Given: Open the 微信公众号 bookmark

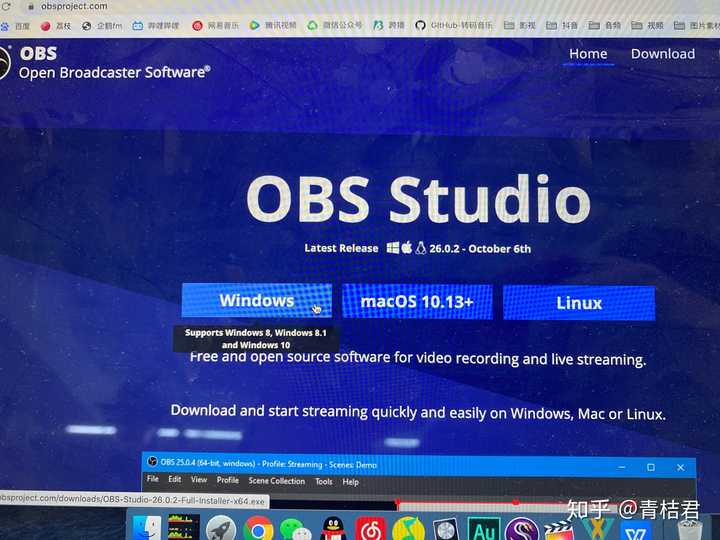Looking at the screenshot, I should 335,25.
